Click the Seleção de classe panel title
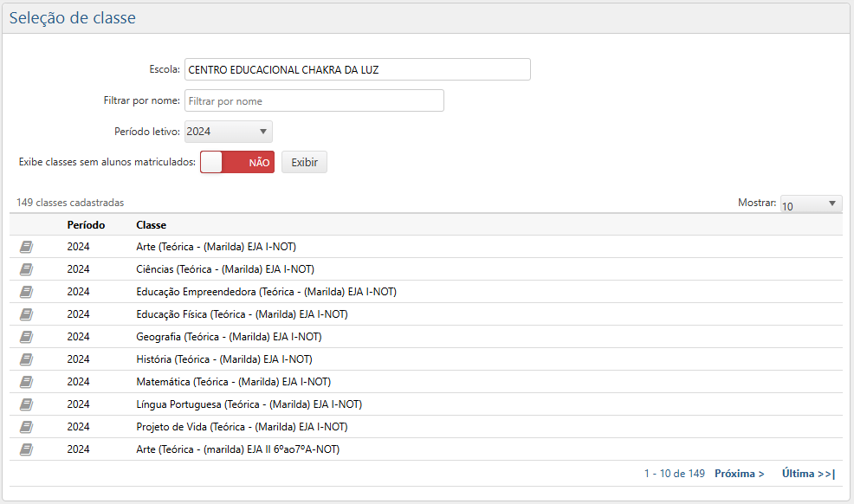 coord(73,18)
